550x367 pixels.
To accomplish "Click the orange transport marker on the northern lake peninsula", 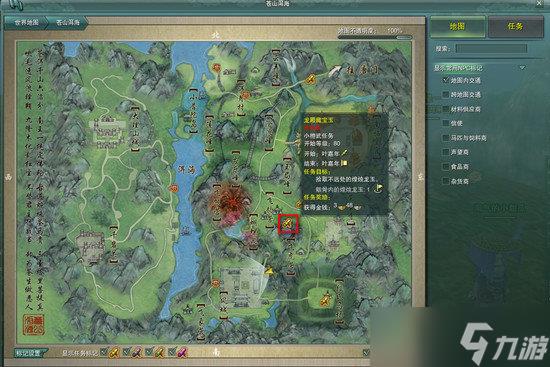I will [216, 67].
